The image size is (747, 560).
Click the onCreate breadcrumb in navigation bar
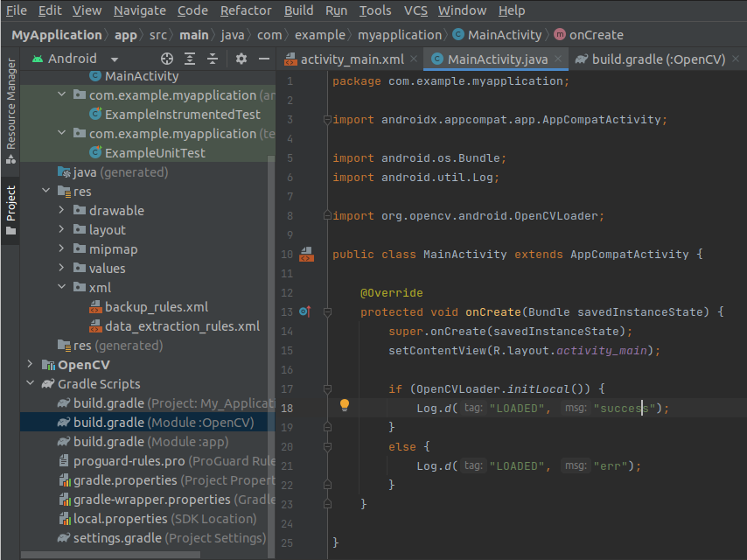pos(596,35)
